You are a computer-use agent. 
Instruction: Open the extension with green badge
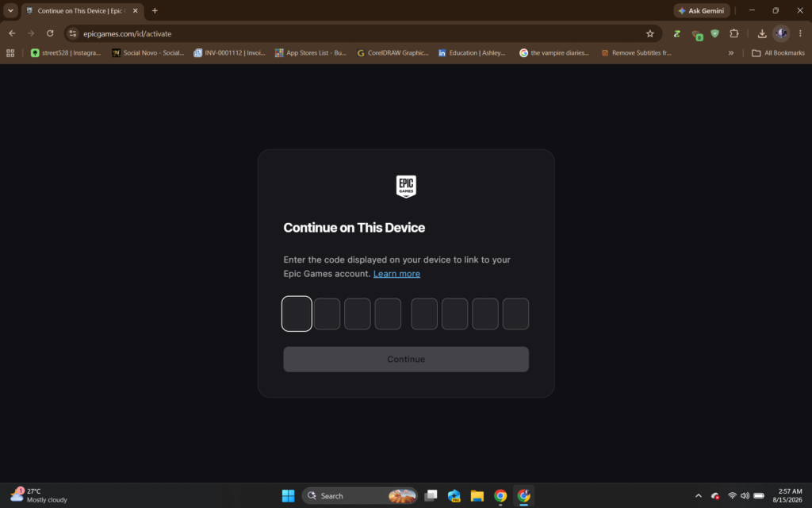tap(697, 34)
